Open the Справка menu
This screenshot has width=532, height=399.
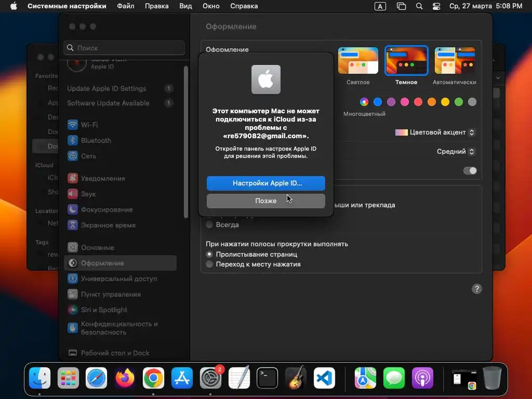(244, 6)
